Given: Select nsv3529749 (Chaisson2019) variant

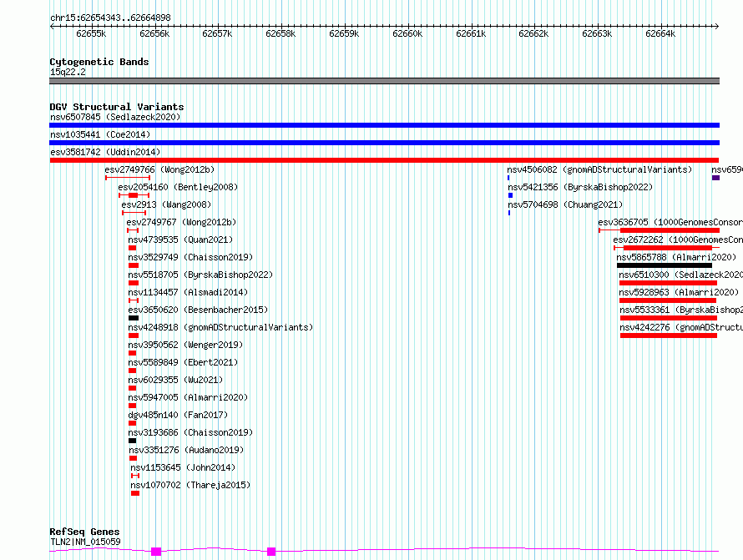Looking at the screenshot, I should 190,257.
